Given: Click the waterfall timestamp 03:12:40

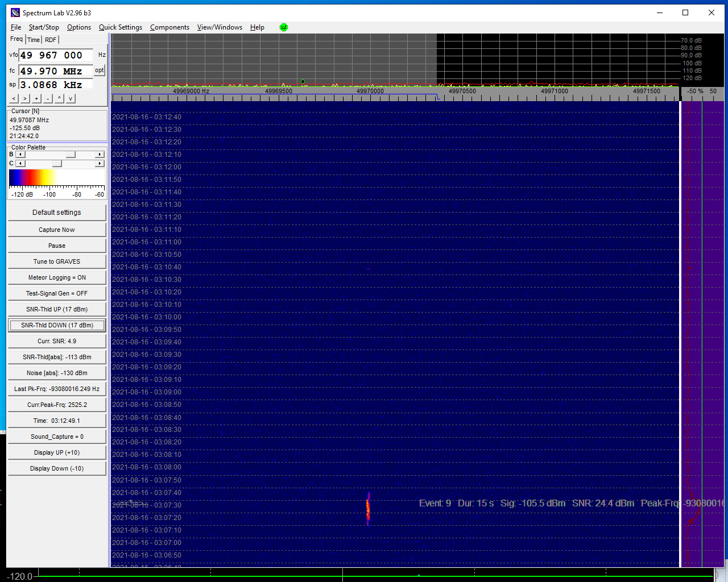Looking at the screenshot, I should tap(147, 117).
